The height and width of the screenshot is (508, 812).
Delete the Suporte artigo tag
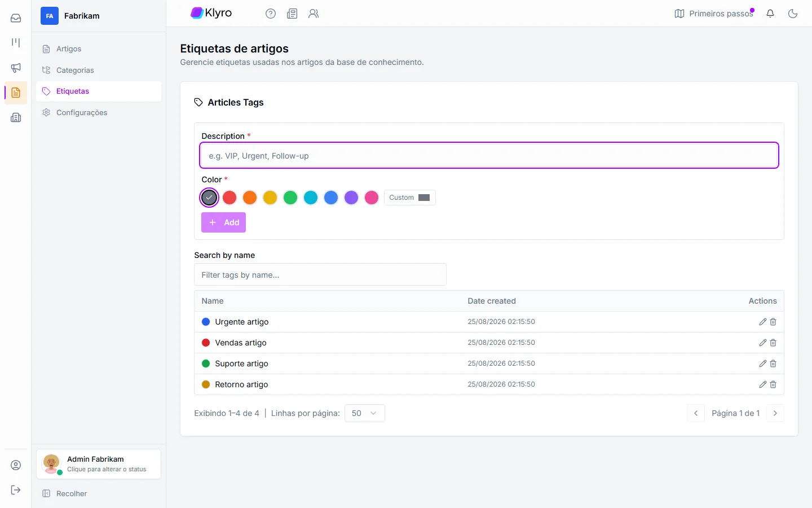773,364
